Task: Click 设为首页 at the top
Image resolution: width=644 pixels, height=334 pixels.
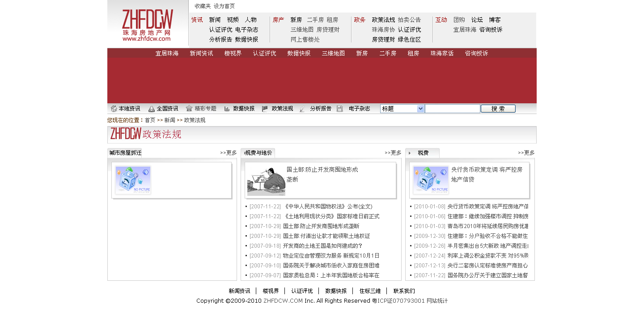Action: pos(224,6)
